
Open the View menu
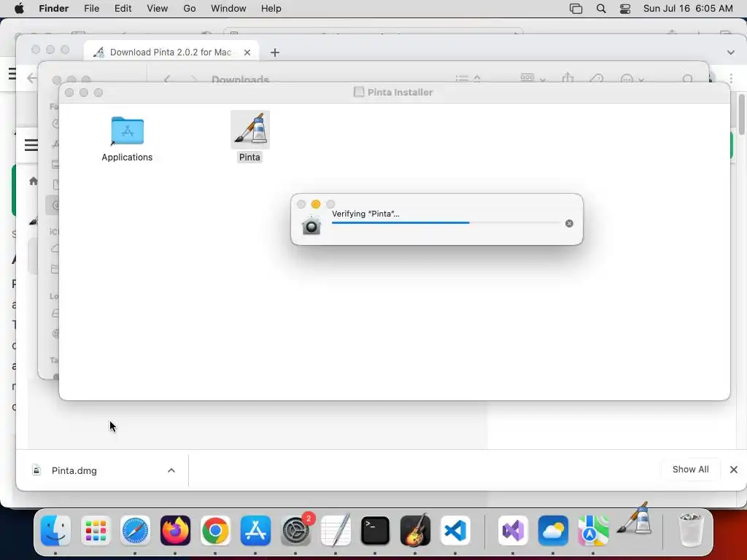[158, 9]
